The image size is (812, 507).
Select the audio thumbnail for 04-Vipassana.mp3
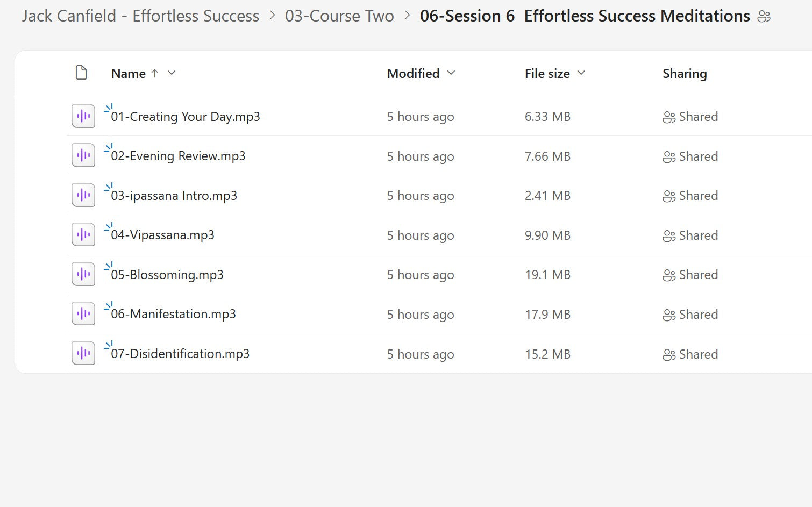83,234
